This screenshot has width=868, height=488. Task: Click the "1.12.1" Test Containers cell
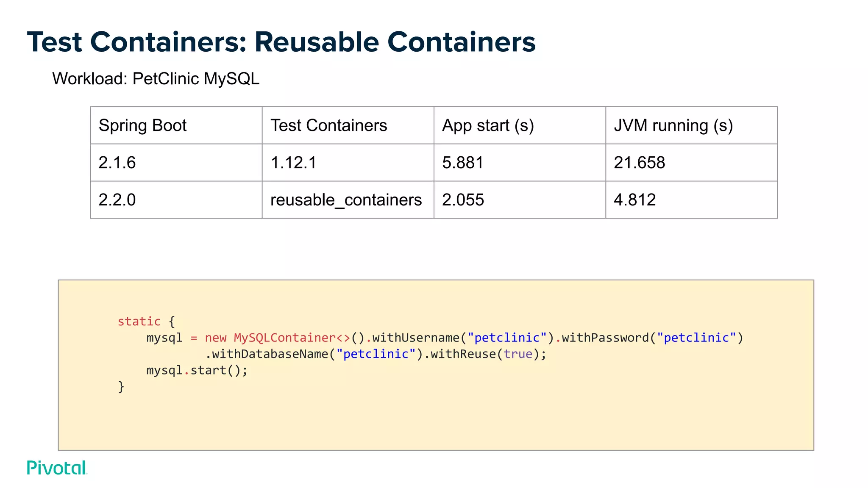tap(348, 163)
